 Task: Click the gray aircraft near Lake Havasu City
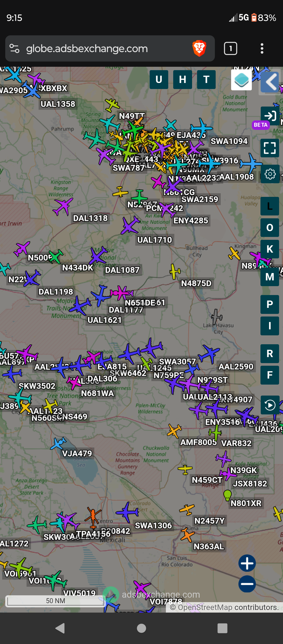pos(217,317)
